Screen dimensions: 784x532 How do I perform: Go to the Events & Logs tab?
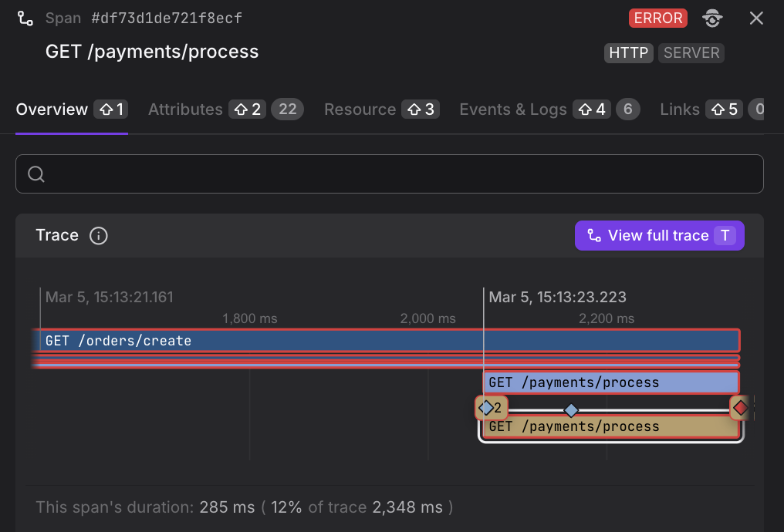coord(513,109)
